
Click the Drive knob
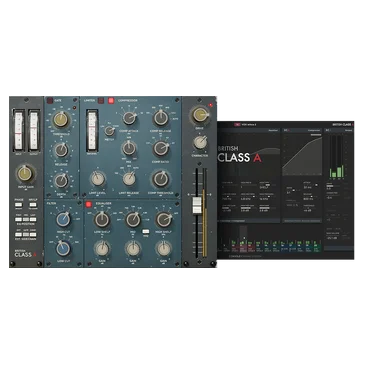(199, 115)
